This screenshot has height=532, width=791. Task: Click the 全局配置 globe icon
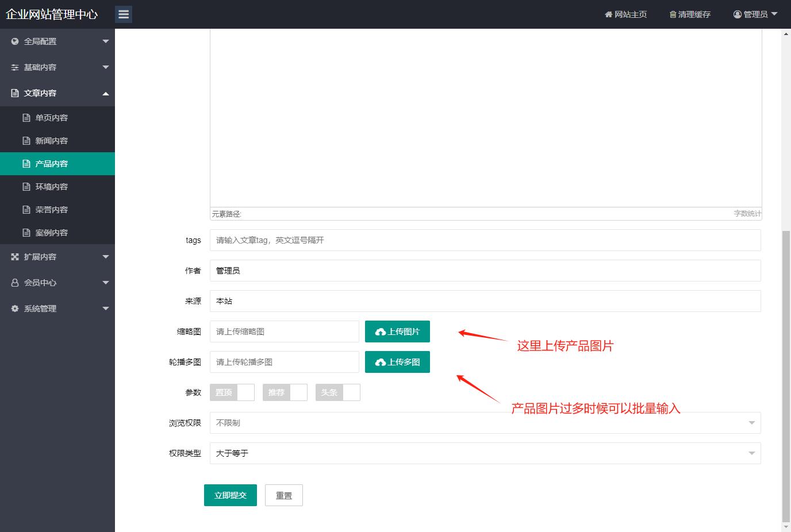pyautogui.click(x=15, y=41)
